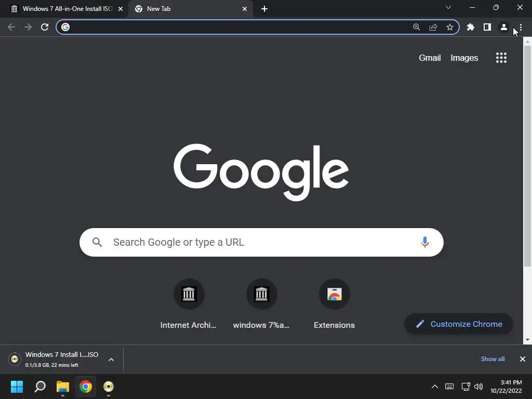Open the Extensions puzzle-piece menu
Screen dimensions: 532x399
[471, 27]
